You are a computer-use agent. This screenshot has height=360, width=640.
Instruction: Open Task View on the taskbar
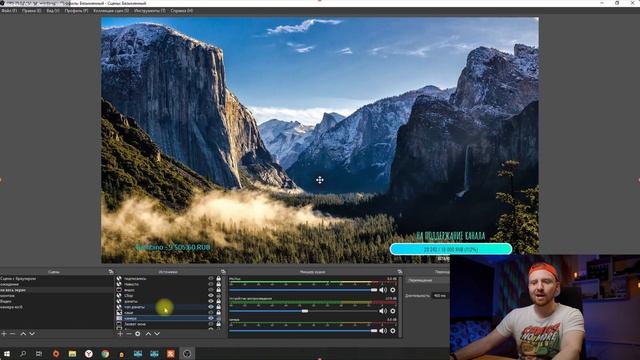39,354
